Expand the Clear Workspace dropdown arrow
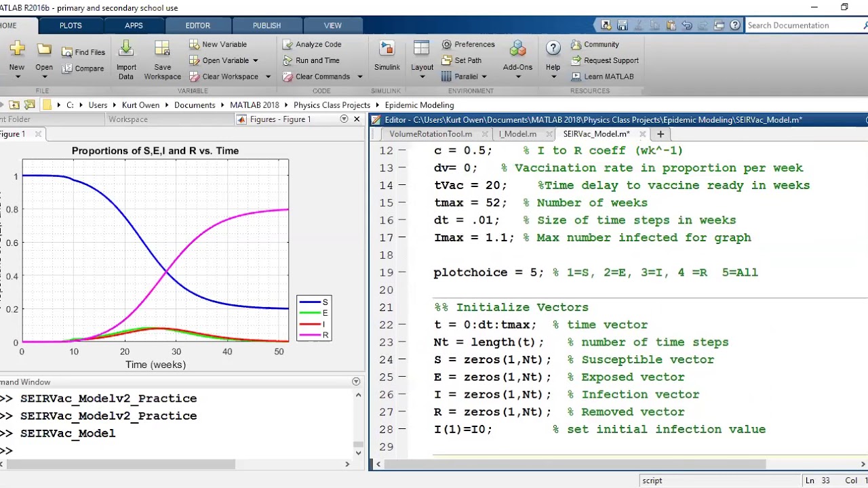Viewport: 868px width, 488px height. pyautogui.click(x=268, y=77)
